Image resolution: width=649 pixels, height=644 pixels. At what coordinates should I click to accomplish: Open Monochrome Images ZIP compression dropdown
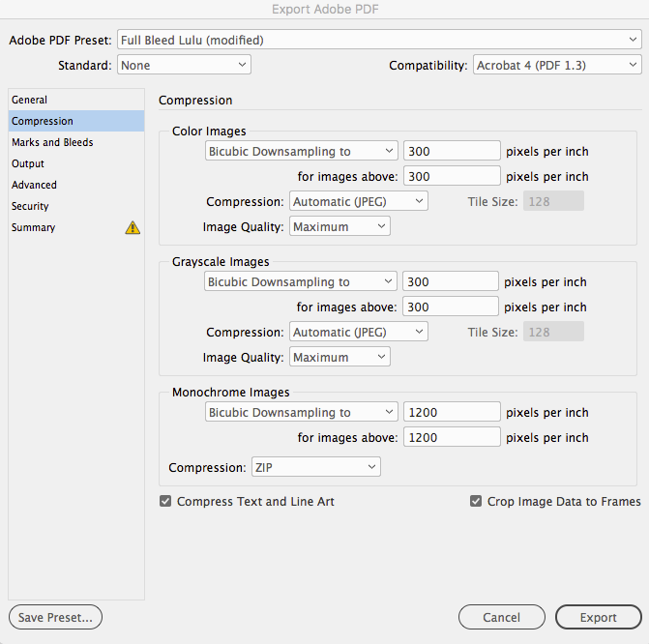click(x=316, y=467)
